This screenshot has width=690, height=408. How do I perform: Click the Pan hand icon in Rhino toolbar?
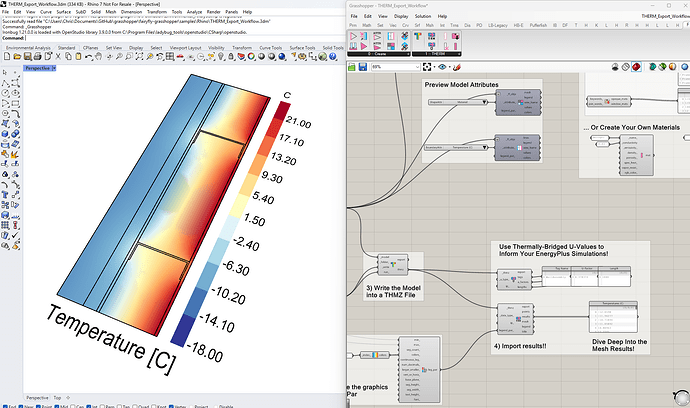pos(96,58)
